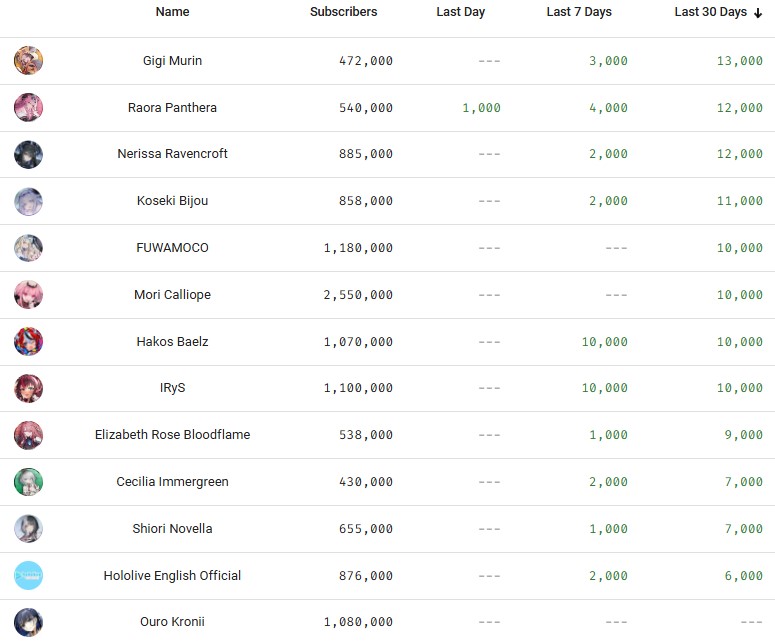Select Hakos Baelz's avatar icon
The height and width of the screenshot is (643, 775).
(x=28, y=342)
